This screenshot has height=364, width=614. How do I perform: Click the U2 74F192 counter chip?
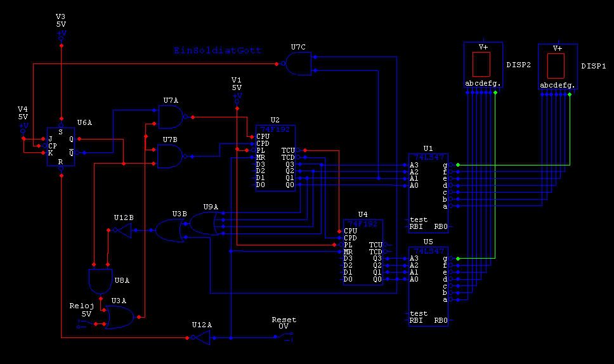click(275, 158)
